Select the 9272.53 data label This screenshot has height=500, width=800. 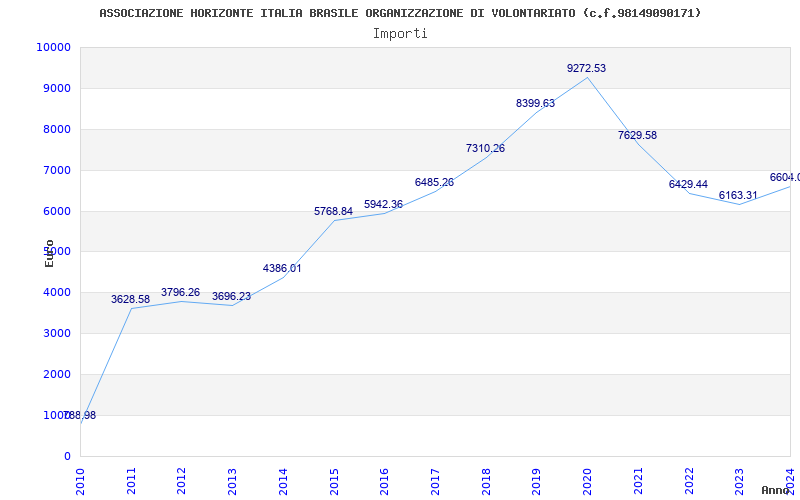(586, 68)
